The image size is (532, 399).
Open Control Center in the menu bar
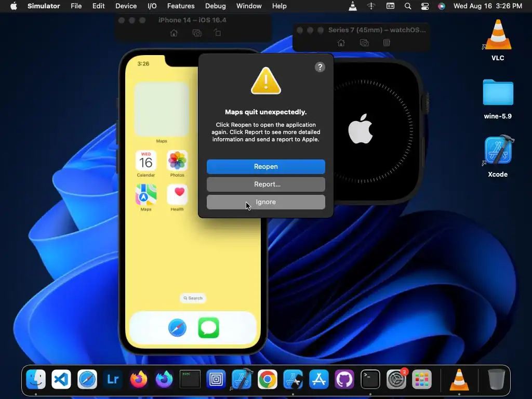click(x=425, y=6)
